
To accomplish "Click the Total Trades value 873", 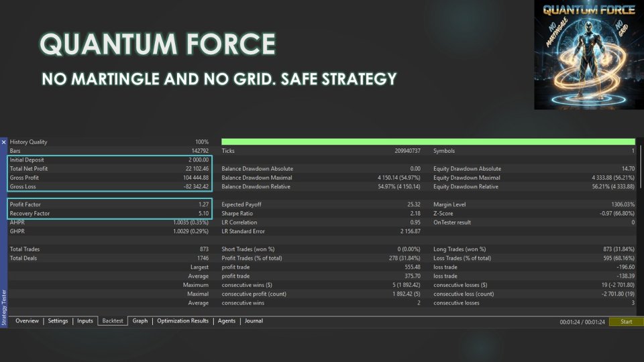I will [204, 249].
